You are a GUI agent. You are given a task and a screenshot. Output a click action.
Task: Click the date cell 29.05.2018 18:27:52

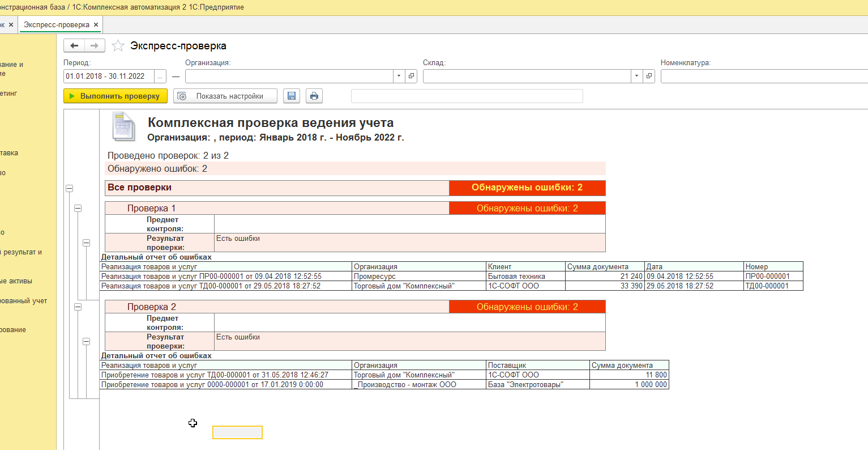694,286
